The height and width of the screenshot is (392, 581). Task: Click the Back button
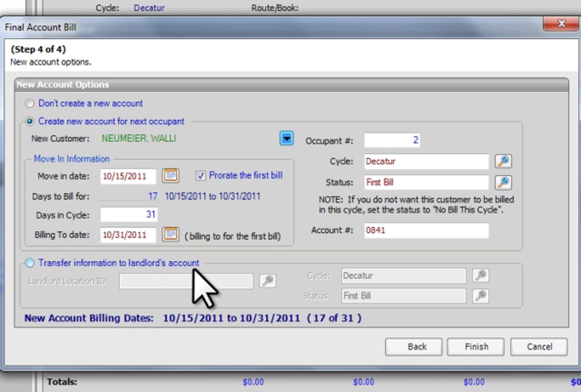coord(413,347)
